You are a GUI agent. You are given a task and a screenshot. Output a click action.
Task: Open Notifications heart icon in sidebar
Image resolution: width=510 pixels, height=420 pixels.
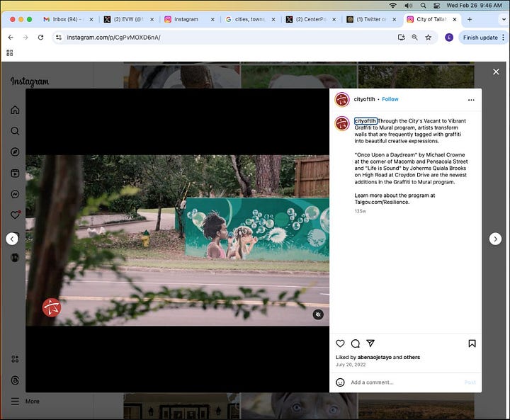coord(16,215)
